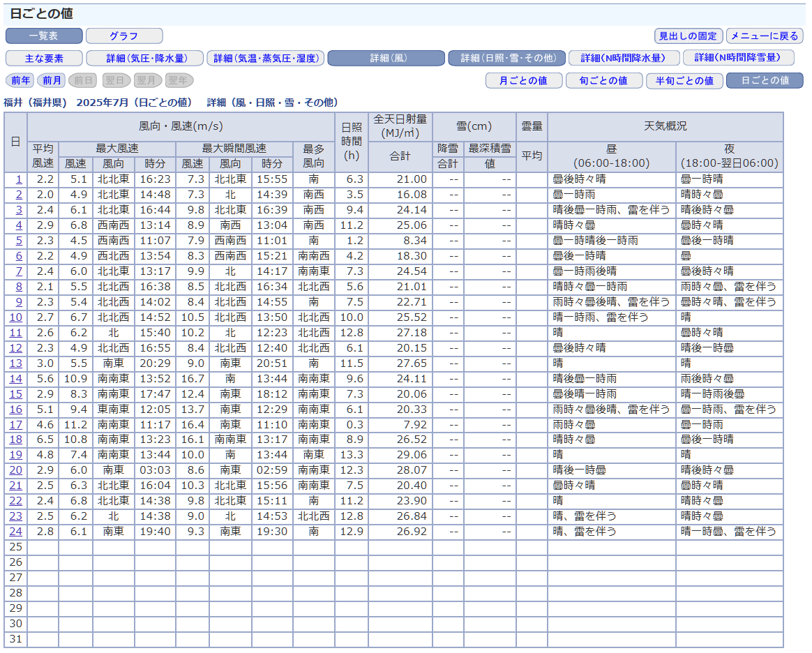Open day 24 link in table

[15, 532]
